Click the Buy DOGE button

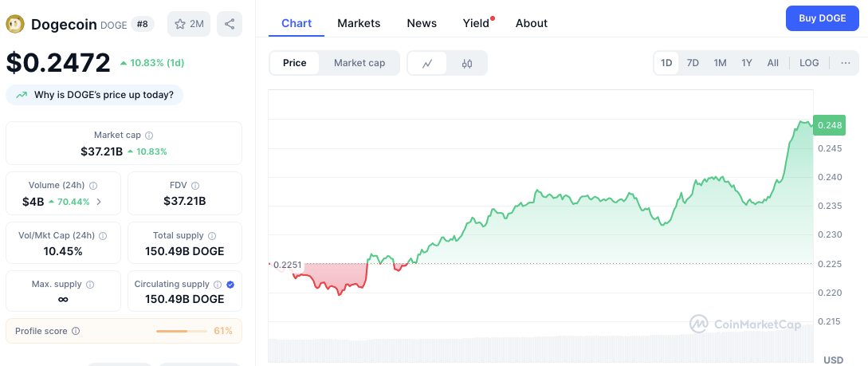coord(822,18)
